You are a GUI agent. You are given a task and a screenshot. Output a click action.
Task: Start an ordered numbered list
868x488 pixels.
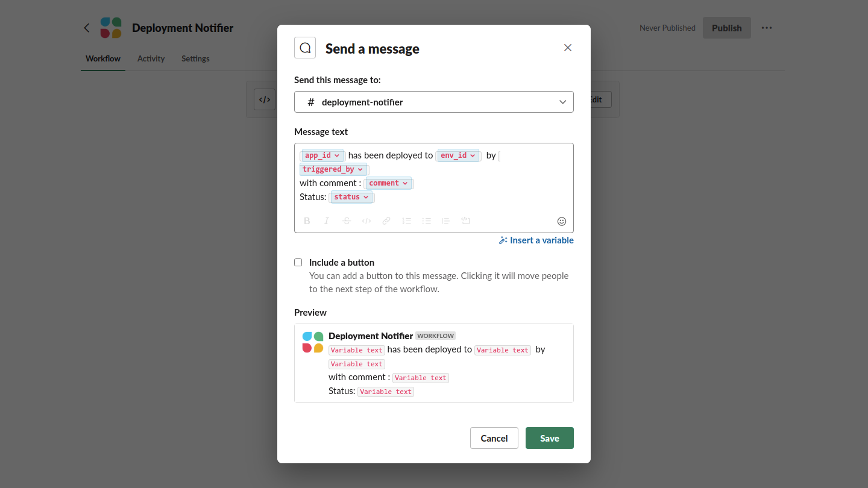tap(406, 221)
